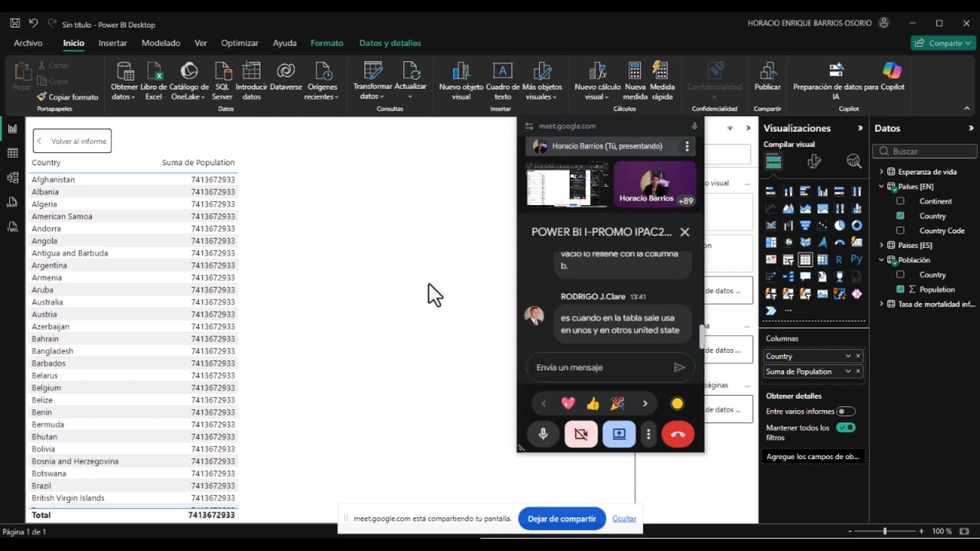Screen dimensions: 980x551
Task: Mute microphone in the Meet window
Action: (x=543, y=434)
